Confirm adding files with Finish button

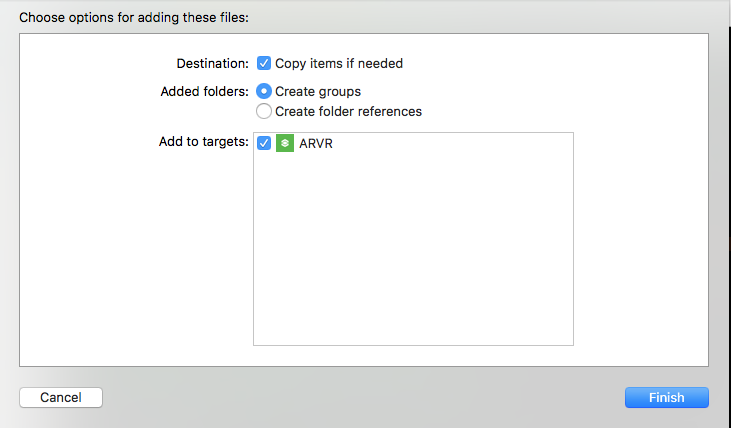coord(667,397)
